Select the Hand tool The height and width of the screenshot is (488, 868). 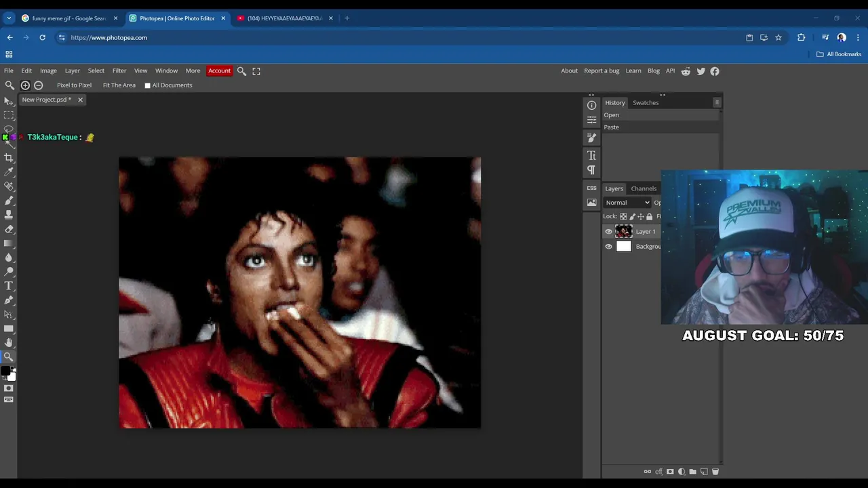(x=8, y=343)
